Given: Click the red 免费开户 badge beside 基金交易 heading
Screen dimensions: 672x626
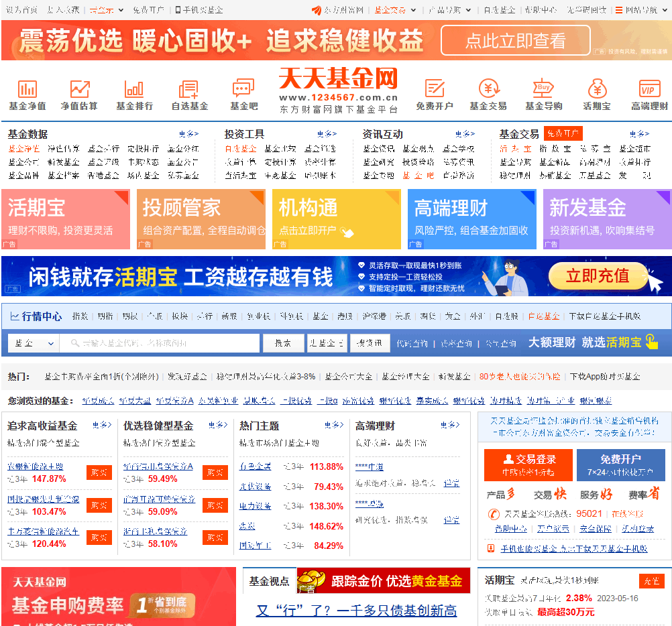Looking at the screenshot, I should pyautogui.click(x=563, y=133).
